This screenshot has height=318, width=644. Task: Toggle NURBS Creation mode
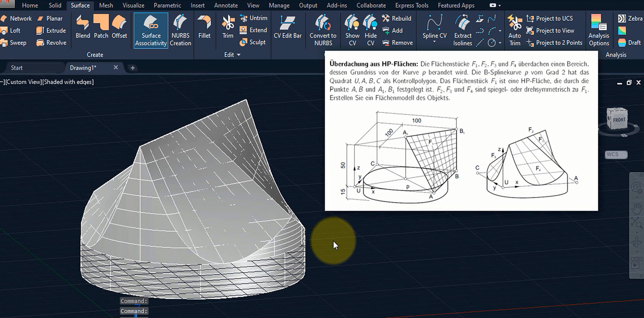181,30
